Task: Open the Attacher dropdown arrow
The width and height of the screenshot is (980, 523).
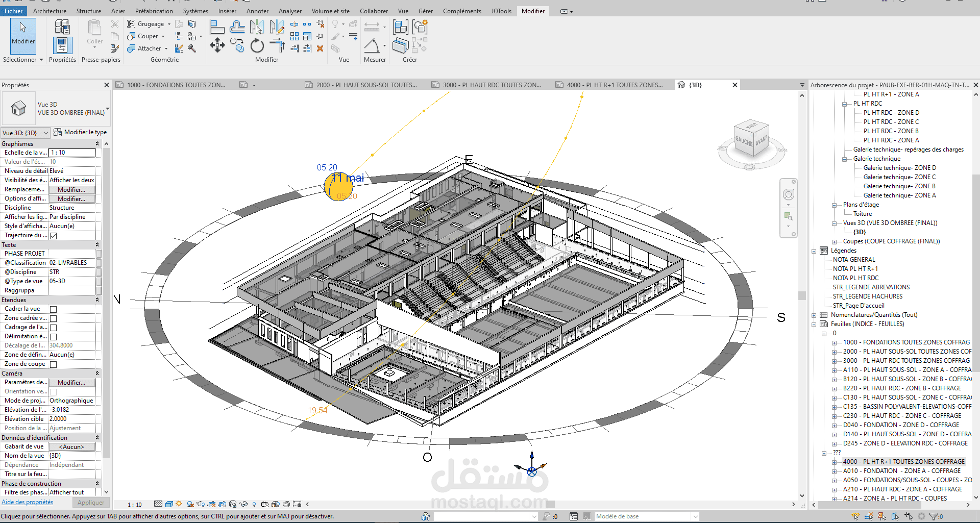Action: click(x=166, y=48)
